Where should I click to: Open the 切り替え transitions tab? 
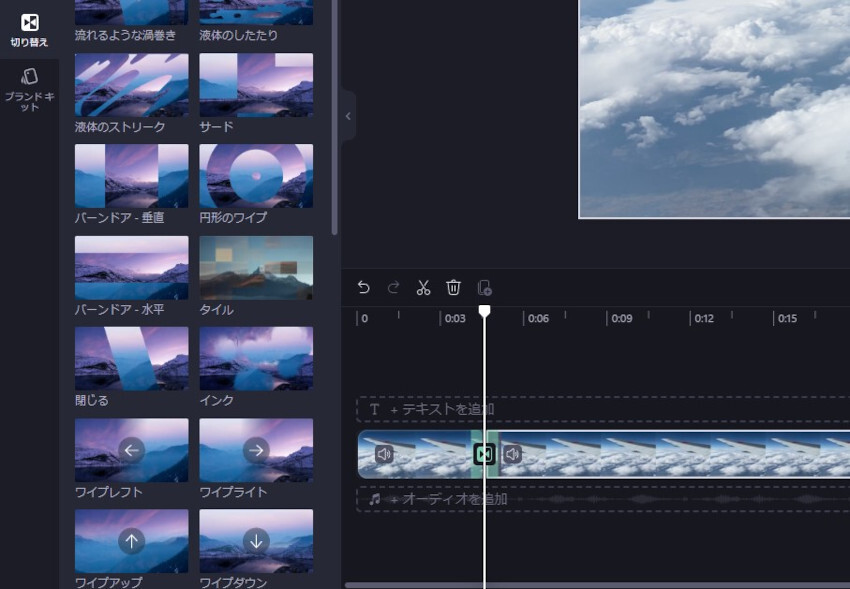pos(29,30)
